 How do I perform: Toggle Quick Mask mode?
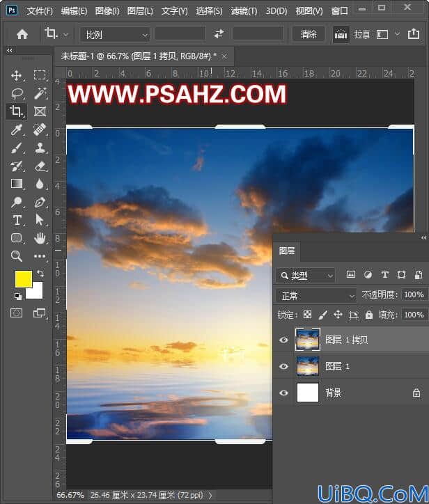point(17,313)
